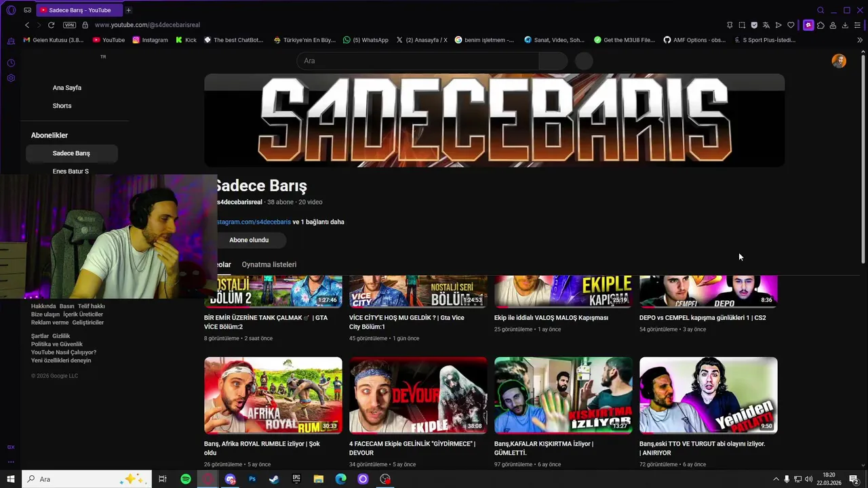Viewport: 868px width, 488px height.
Task: Launch Epic Games from the taskbar
Action: 296,479
